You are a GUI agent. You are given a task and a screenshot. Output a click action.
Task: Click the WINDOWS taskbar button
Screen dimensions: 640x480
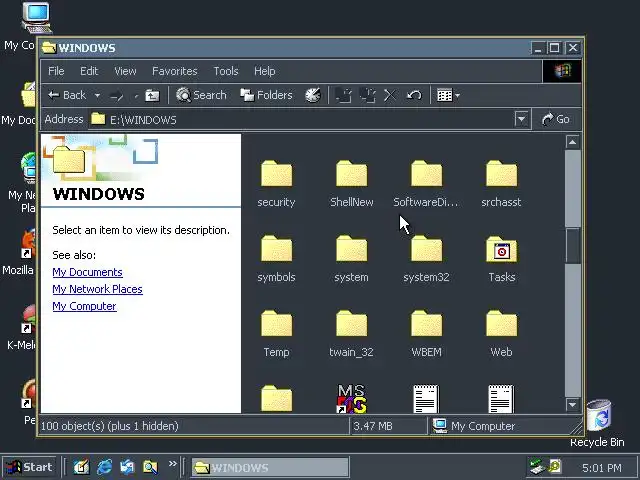[270, 467]
